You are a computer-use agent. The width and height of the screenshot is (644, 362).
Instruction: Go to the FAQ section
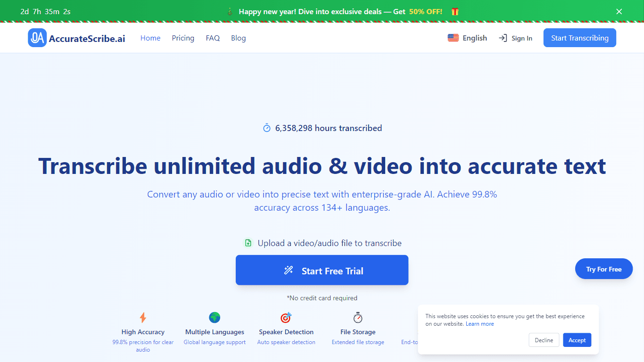213,38
